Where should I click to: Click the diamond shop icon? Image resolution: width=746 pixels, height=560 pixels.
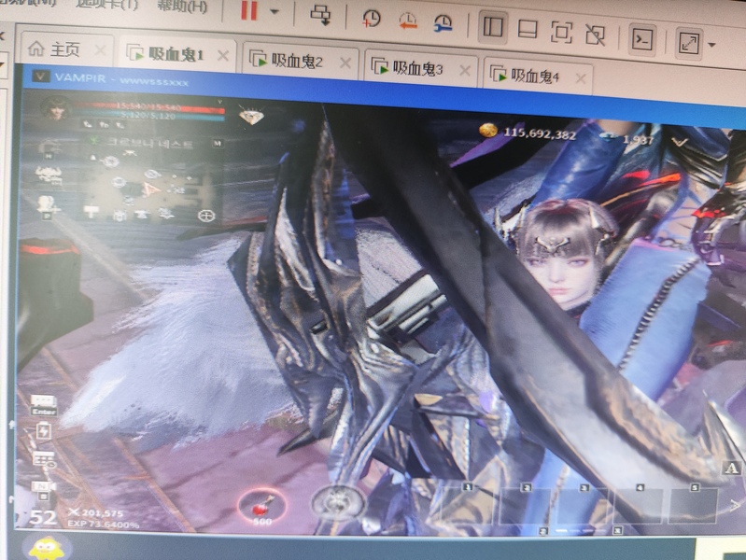(251, 115)
